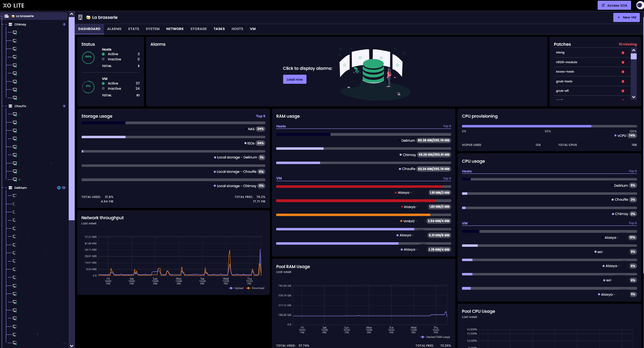
Task: Click the Local storage - Delirium label
Action: (x=237, y=157)
